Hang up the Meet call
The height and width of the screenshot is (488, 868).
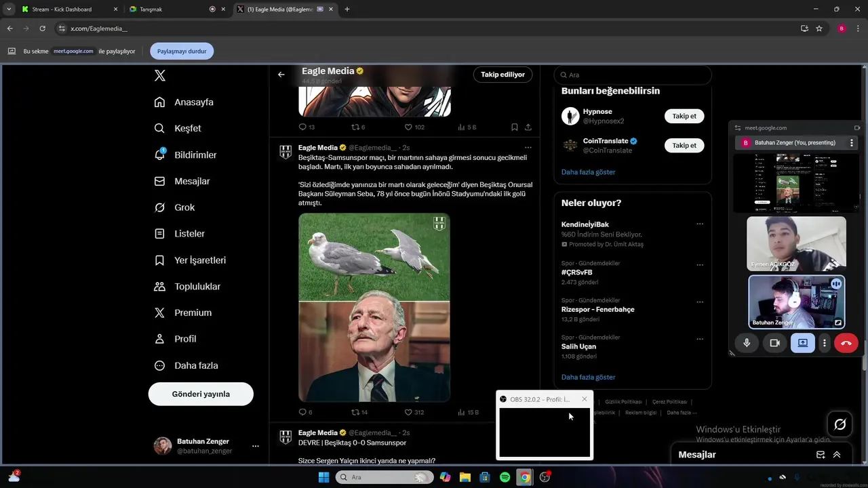coord(846,343)
